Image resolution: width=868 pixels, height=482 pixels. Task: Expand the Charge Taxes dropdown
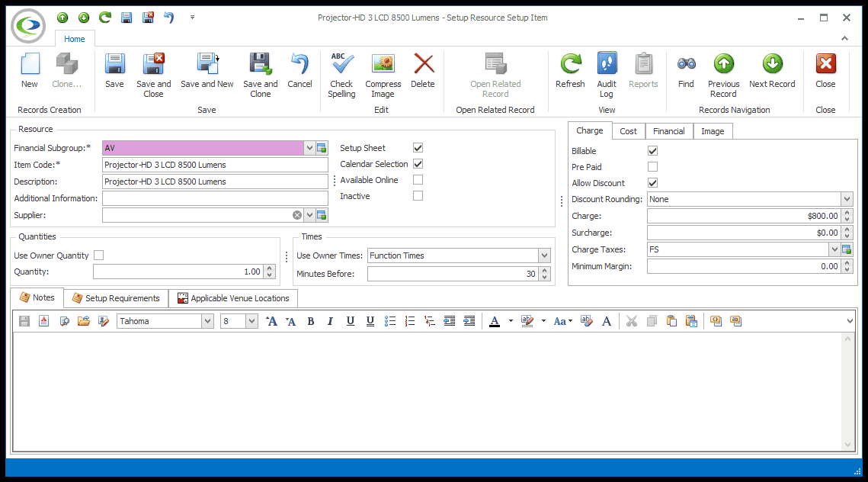[834, 249]
